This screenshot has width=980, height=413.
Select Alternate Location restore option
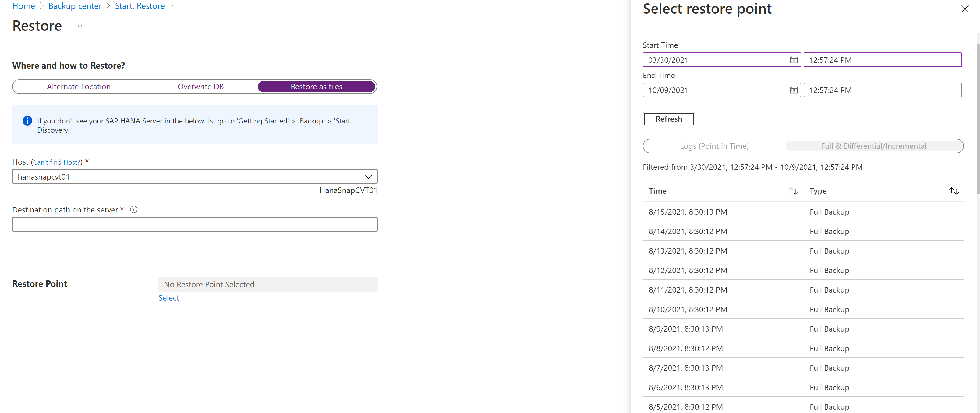[x=79, y=86]
